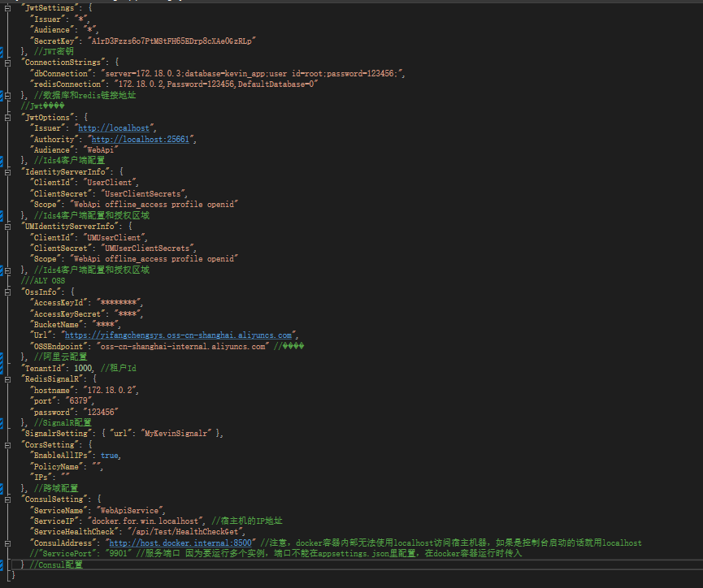Click the EnableAllIPs true value

coord(110,456)
